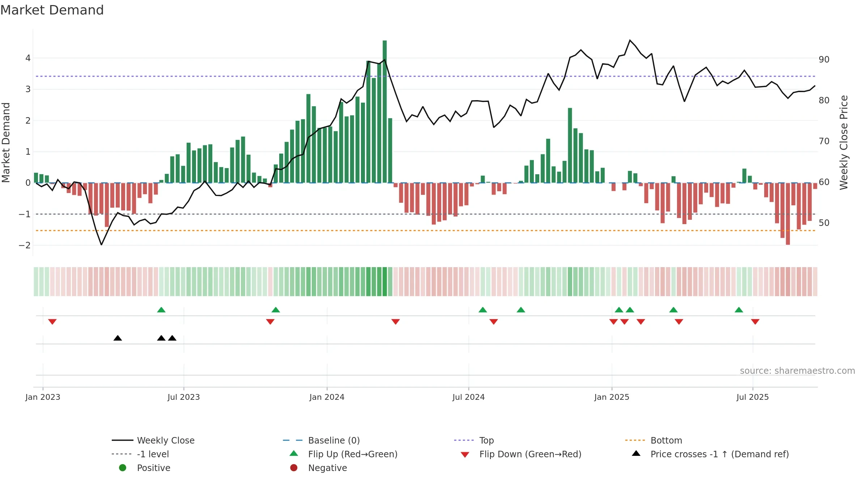Click the Top legend label

[486, 440]
